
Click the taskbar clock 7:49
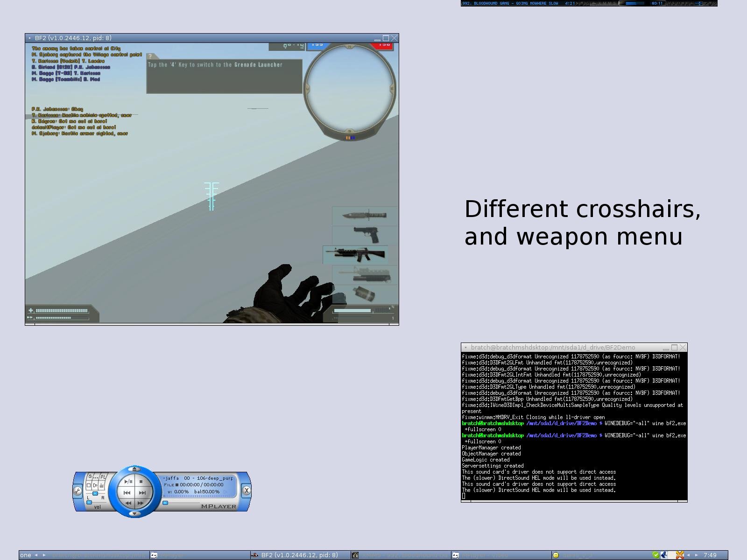pos(710,555)
